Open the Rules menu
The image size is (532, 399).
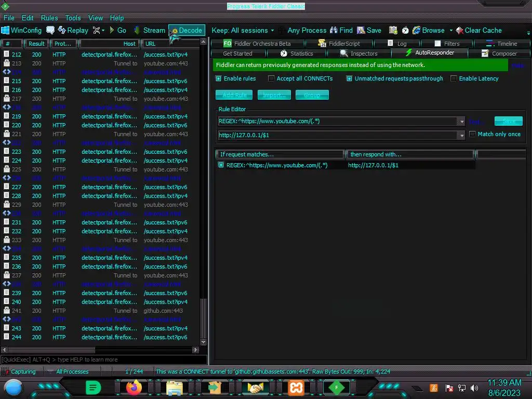(x=49, y=18)
